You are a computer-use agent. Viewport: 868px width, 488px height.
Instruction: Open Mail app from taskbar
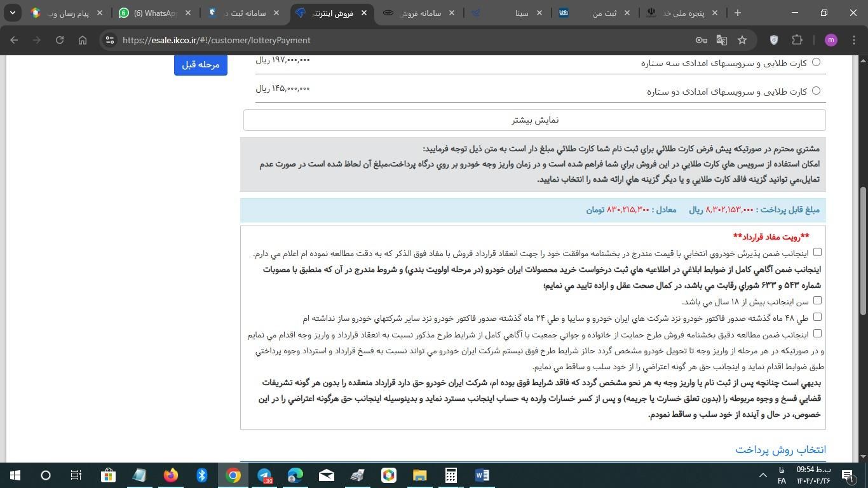coord(327,475)
